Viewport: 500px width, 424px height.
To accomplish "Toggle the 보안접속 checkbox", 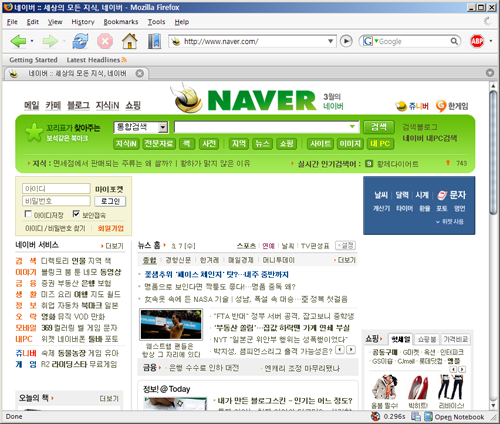I will point(76,214).
